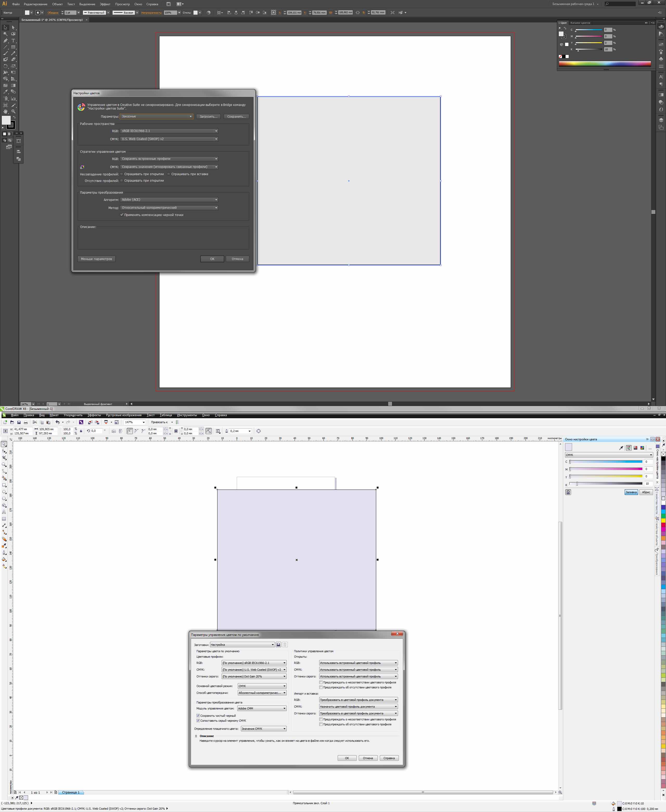The image size is (666, 812).
Task: Open CorelDRAW 'Инструменты' menu
Action: click(187, 415)
